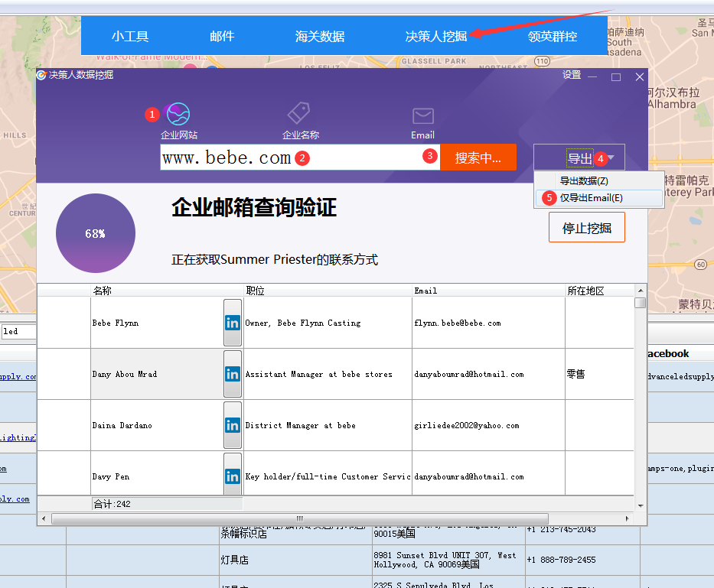Select Davy Pen's danyaboumrad@hotmail.com email
The width and height of the screenshot is (714, 588).
pyautogui.click(x=488, y=474)
